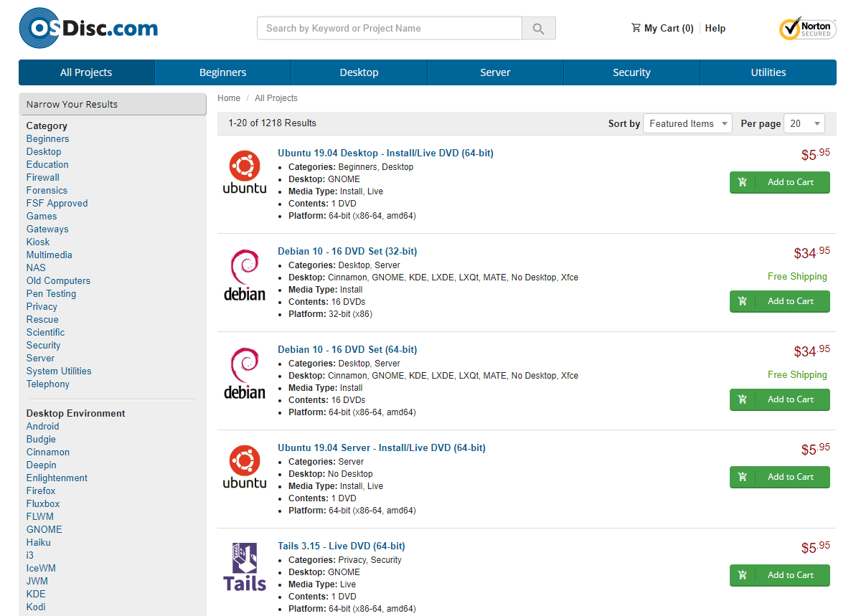Switch to the All Projects tab
Viewport: 856px width, 616px height.
(86, 72)
